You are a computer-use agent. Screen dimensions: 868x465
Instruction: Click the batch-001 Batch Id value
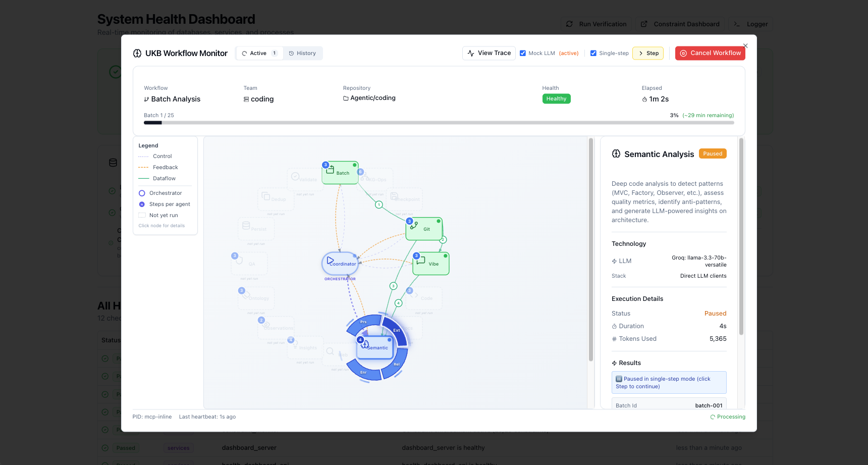pyautogui.click(x=709, y=405)
